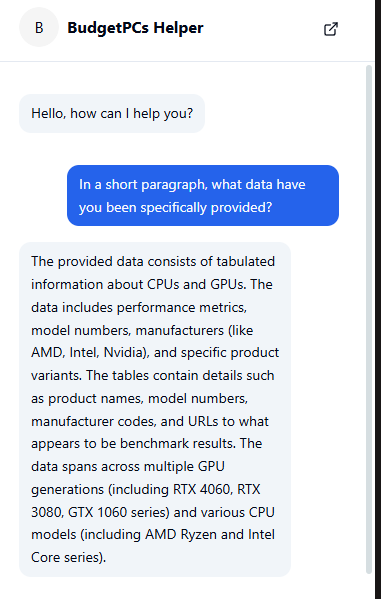The image size is (381, 599).
Task: Click 'performance metrics' in the reply
Action: (182, 308)
